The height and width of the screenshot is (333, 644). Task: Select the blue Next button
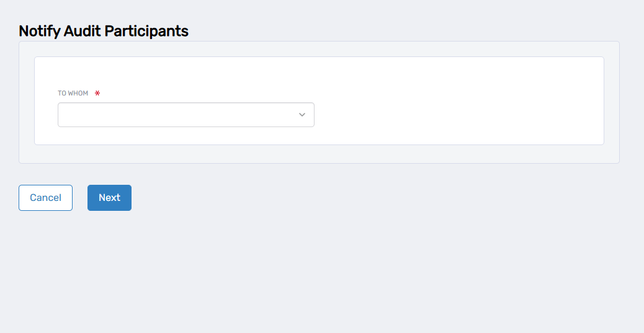[109, 198]
